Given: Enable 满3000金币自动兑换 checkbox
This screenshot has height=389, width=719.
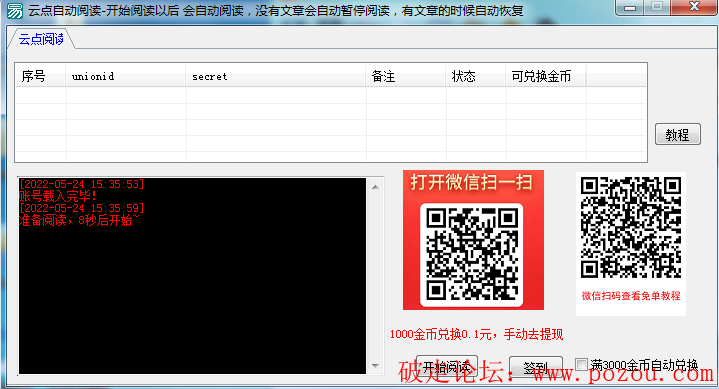Looking at the screenshot, I should tap(581, 365).
